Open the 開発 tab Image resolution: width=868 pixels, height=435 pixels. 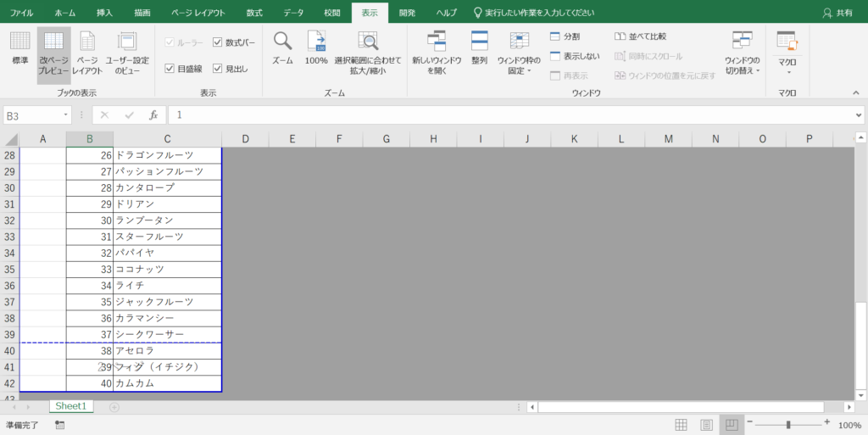click(407, 12)
